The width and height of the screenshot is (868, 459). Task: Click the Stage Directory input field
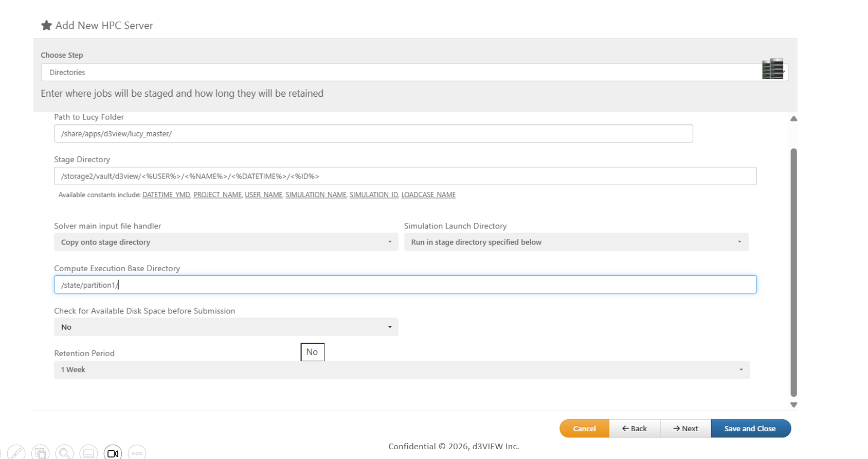point(405,176)
